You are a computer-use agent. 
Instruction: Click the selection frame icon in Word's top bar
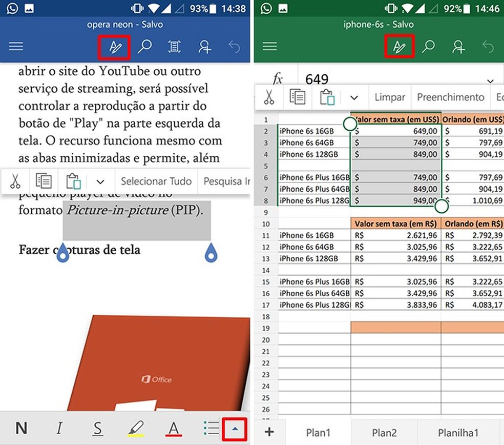click(174, 47)
